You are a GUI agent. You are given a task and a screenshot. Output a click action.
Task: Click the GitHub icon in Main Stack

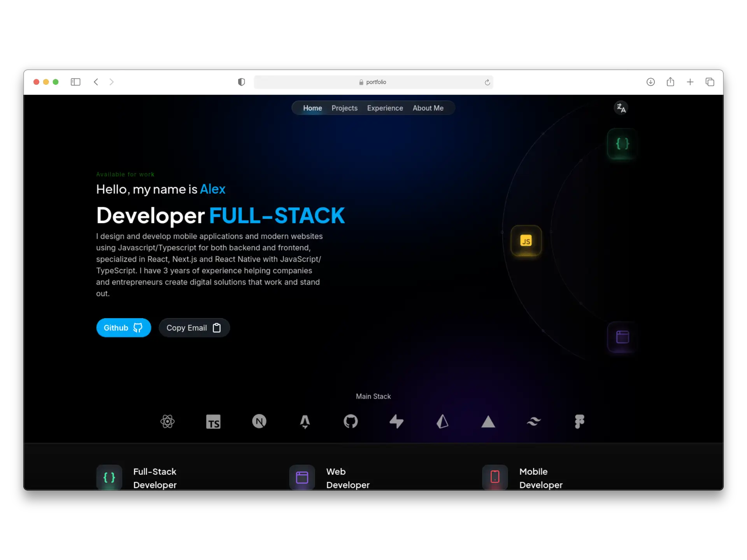351,421
